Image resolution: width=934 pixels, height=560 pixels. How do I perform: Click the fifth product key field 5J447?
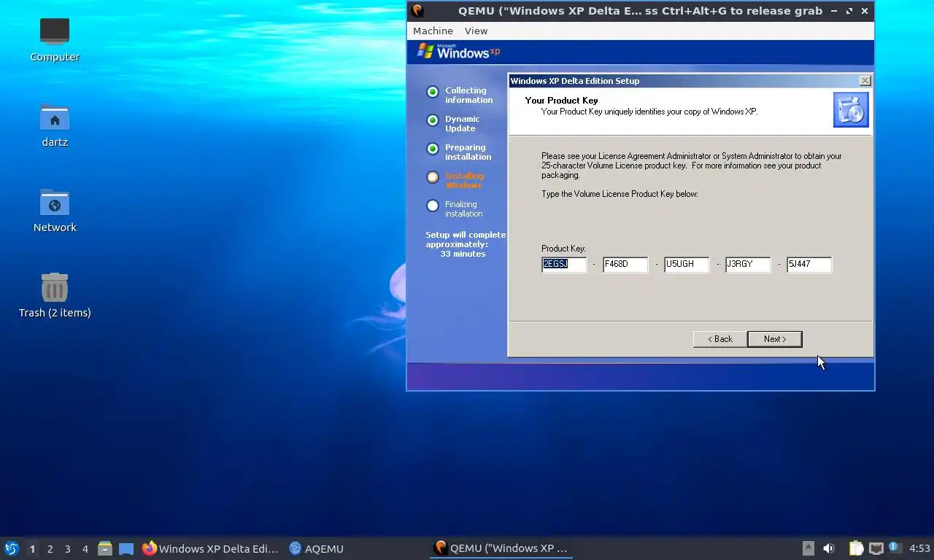click(x=809, y=265)
